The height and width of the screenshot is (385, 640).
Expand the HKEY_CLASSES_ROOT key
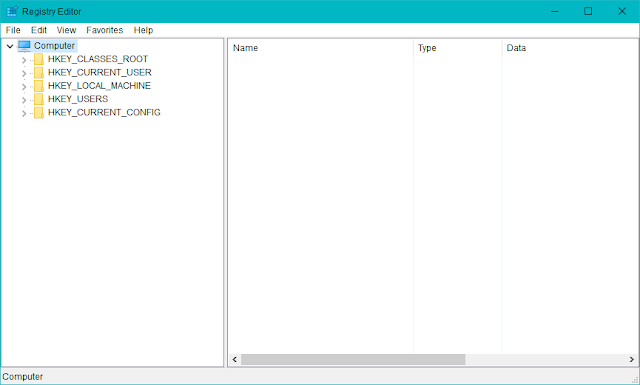tap(24, 60)
